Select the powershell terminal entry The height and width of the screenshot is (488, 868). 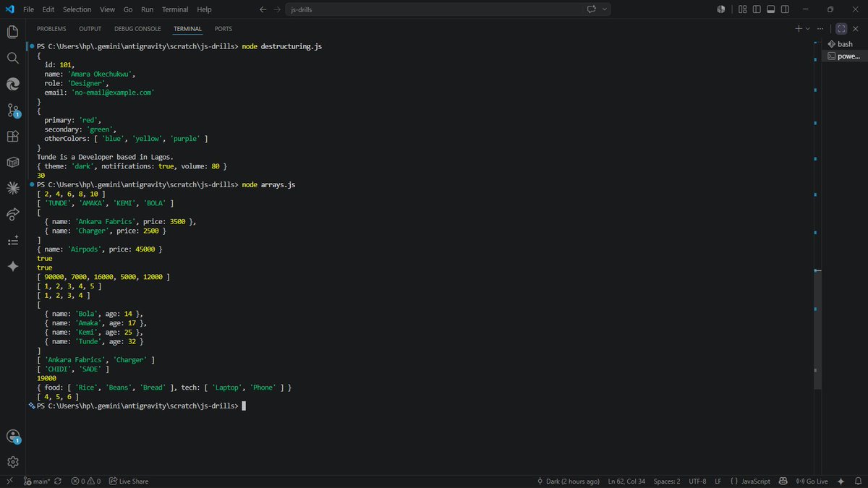coord(845,56)
